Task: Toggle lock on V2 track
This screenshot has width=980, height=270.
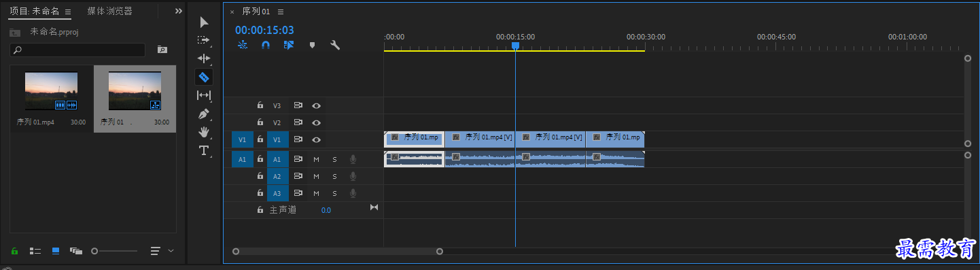Action: point(260,122)
